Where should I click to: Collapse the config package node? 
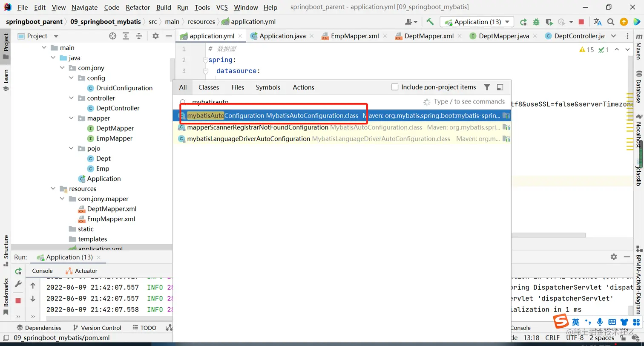(x=71, y=78)
